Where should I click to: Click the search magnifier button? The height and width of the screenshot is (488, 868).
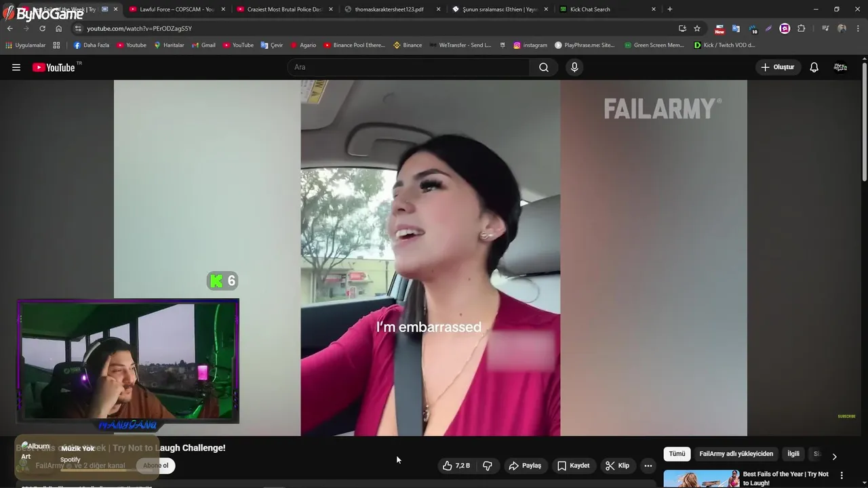click(x=544, y=67)
